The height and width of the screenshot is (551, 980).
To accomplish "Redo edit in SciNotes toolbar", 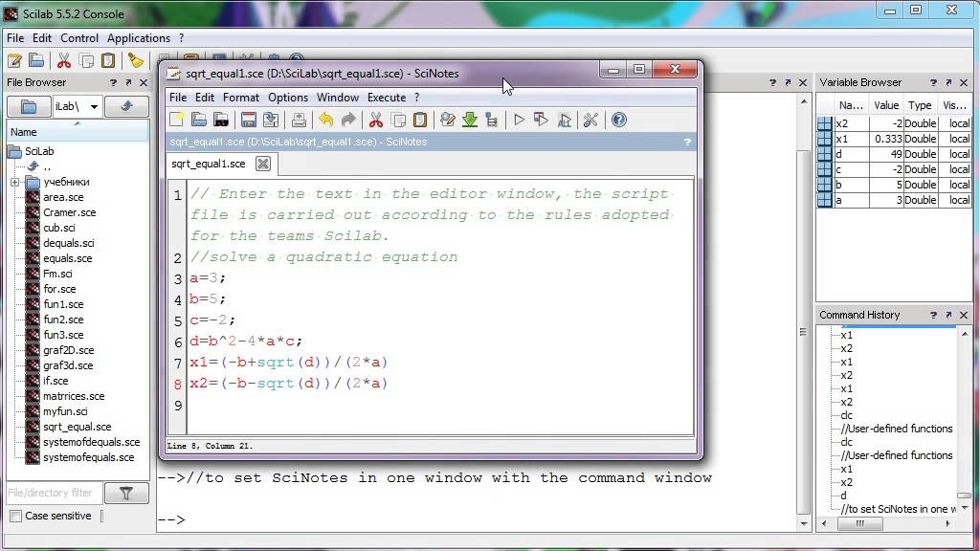I will pyautogui.click(x=348, y=120).
